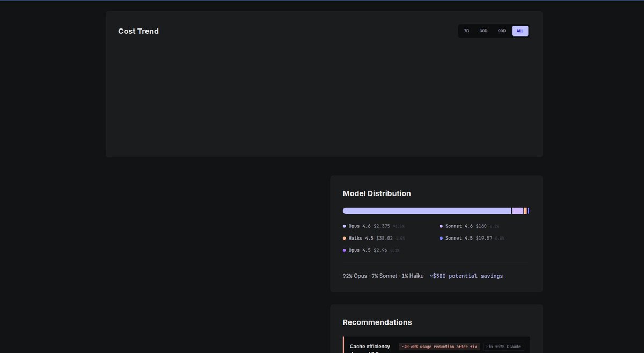This screenshot has width=644, height=353.
Task: Click the Opus 4.6 segment of distribution bar
Action: point(427,211)
